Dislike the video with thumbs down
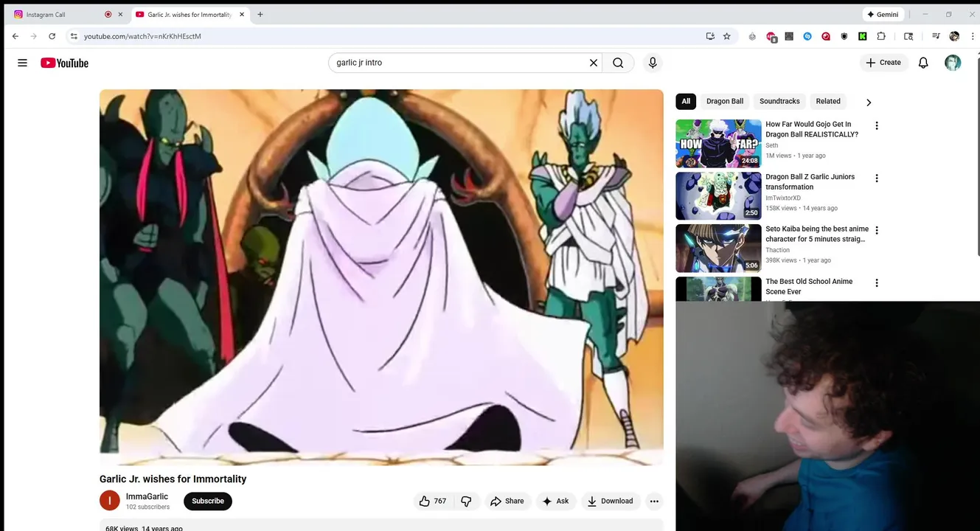Image resolution: width=980 pixels, height=531 pixels. pos(466,501)
